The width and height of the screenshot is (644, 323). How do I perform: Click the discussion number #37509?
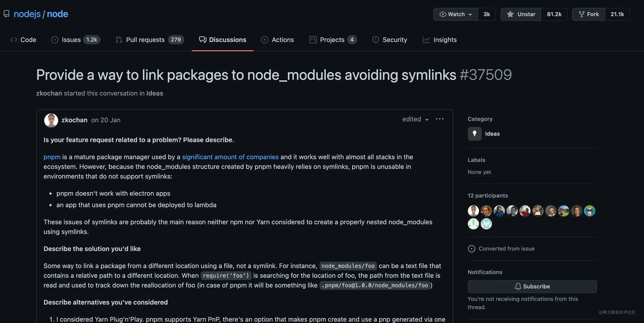tap(485, 75)
